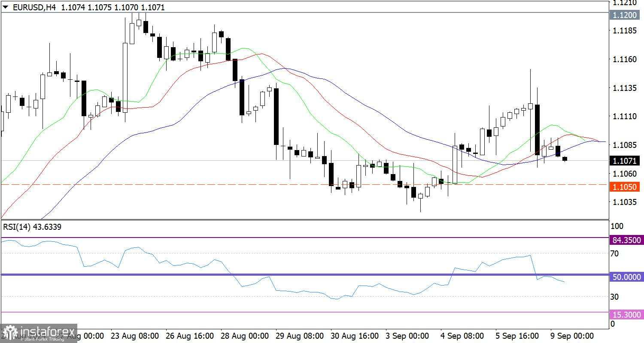Image resolution: width=644 pixels, height=343 pixels.
Task: Click the RSI 30 level axis label
Action: point(614,297)
